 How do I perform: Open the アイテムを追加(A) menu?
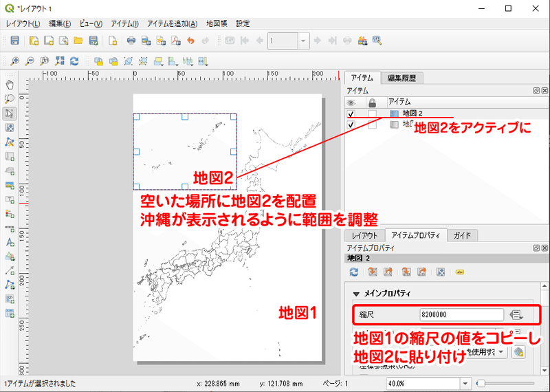[x=173, y=23]
